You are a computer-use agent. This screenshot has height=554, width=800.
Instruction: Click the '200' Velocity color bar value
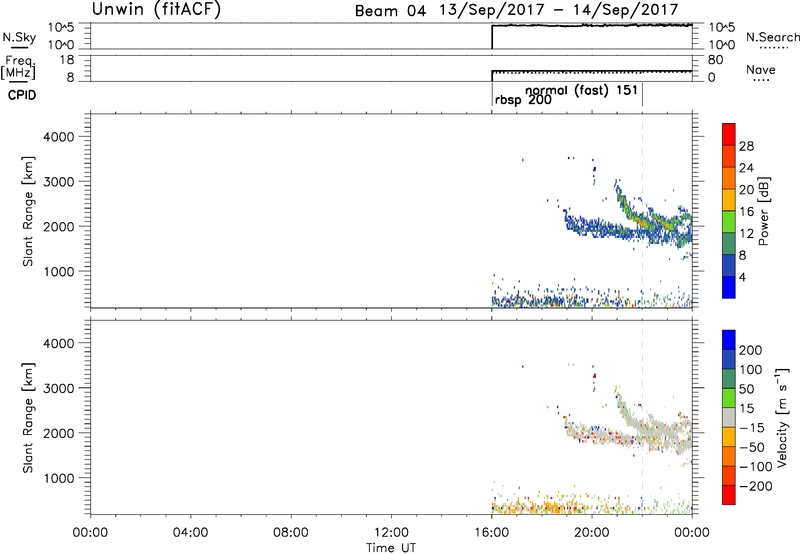pos(751,350)
